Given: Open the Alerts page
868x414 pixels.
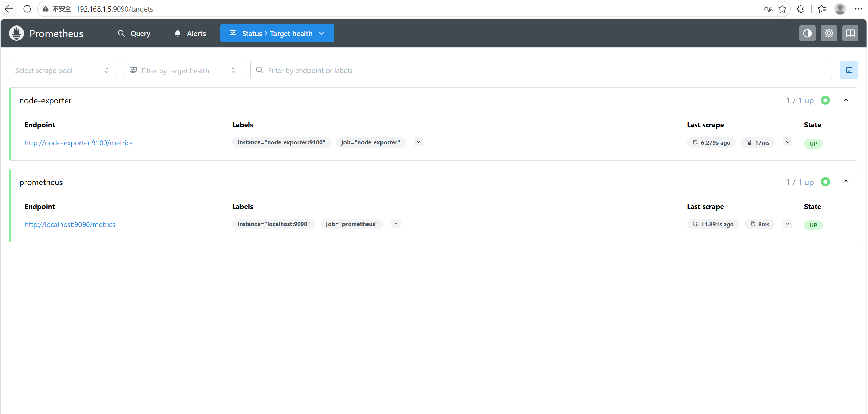Looking at the screenshot, I should coord(190,33).
